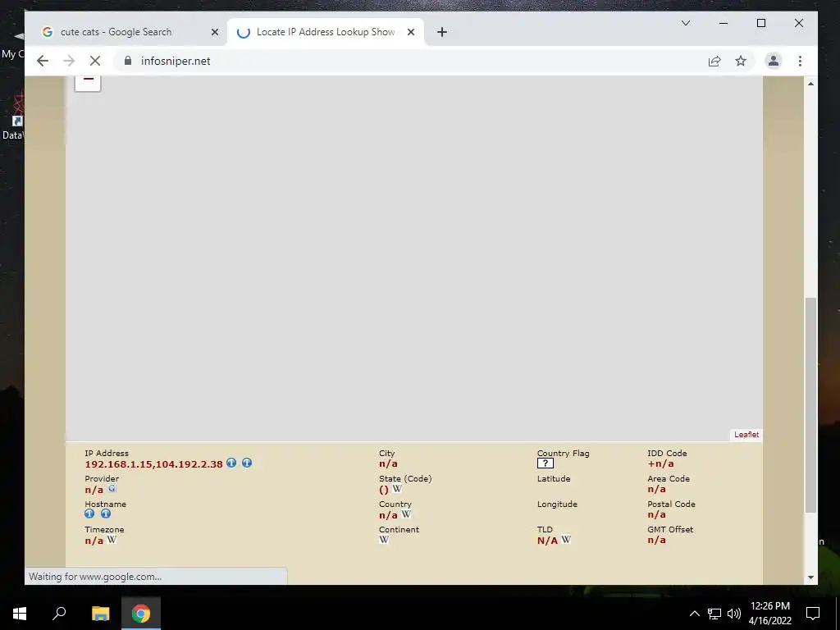The width and height of the screenshot is (840, 630).
Task: Click the Longitude label
Action: [557, 504]
